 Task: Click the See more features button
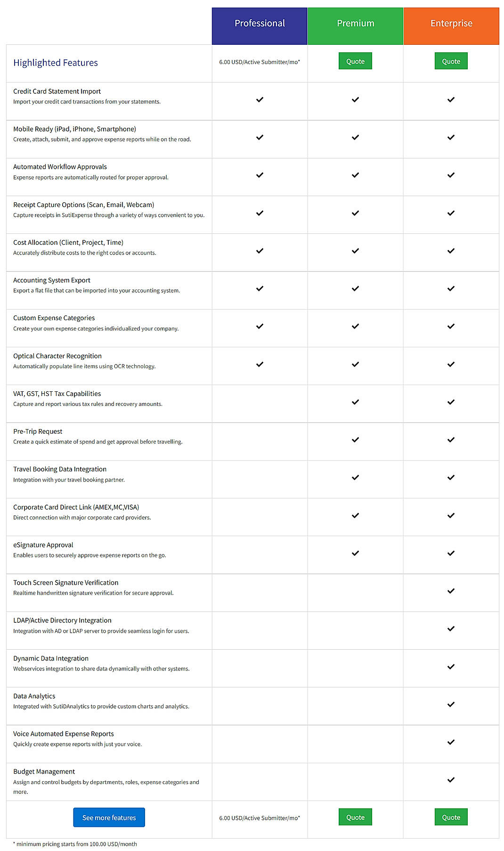tap(109, 817)
